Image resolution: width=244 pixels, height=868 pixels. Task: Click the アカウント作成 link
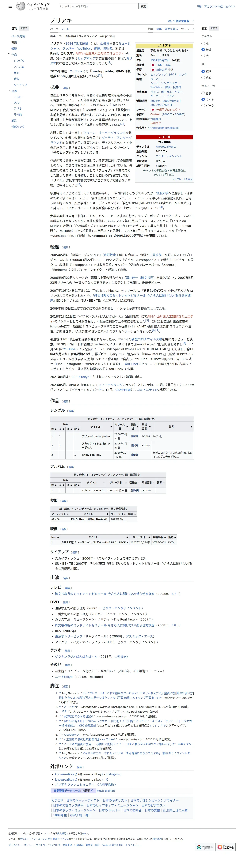click(213, 6)
